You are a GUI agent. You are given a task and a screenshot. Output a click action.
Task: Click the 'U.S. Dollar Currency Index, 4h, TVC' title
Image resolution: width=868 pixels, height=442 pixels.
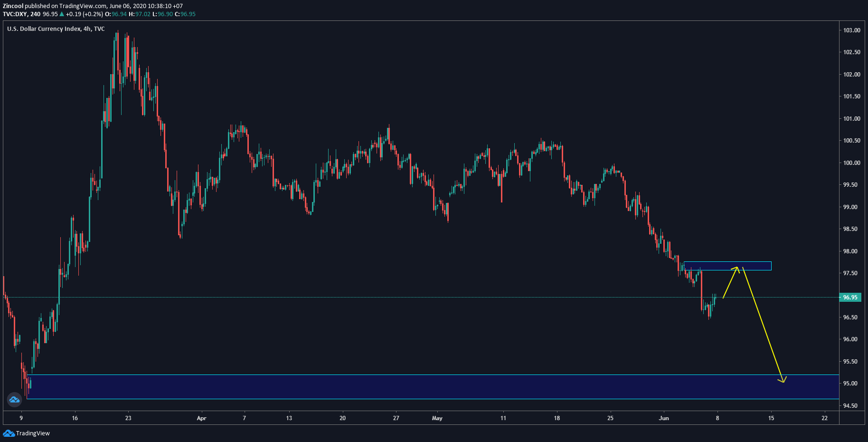point(56,29)
